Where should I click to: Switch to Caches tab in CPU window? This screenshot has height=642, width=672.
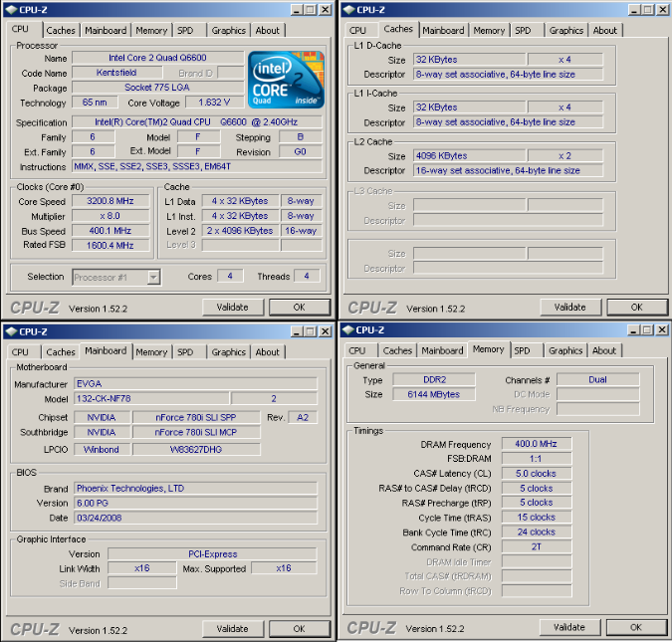[61, 31]
